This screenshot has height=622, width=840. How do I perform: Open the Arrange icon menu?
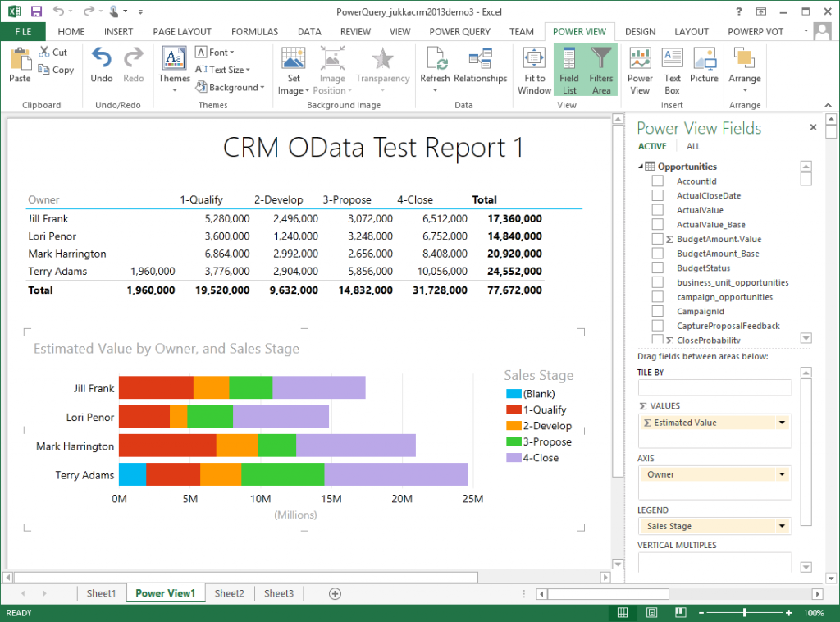(745, 58)
